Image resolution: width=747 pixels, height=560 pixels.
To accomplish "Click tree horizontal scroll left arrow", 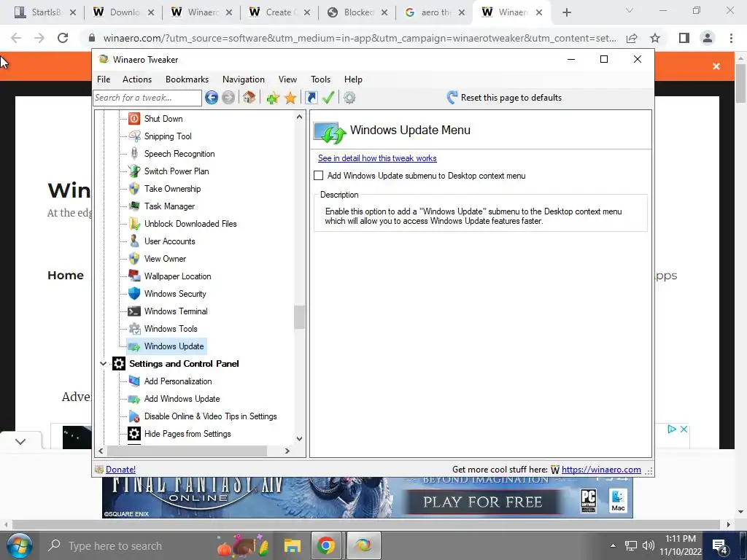I will [x=101, y=451].
